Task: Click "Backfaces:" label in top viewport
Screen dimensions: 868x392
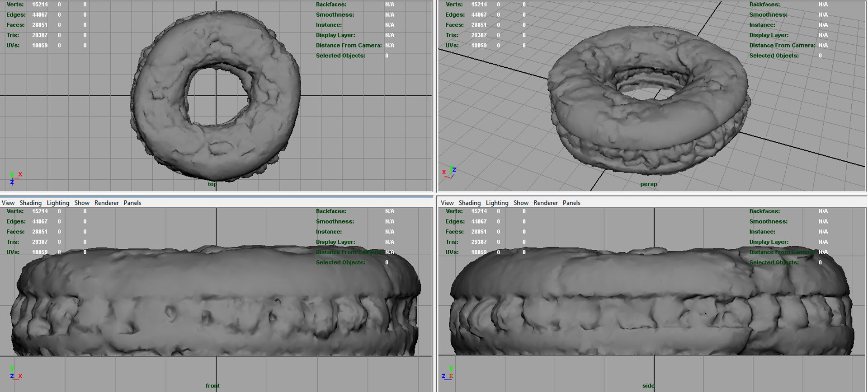Action: 331,5
